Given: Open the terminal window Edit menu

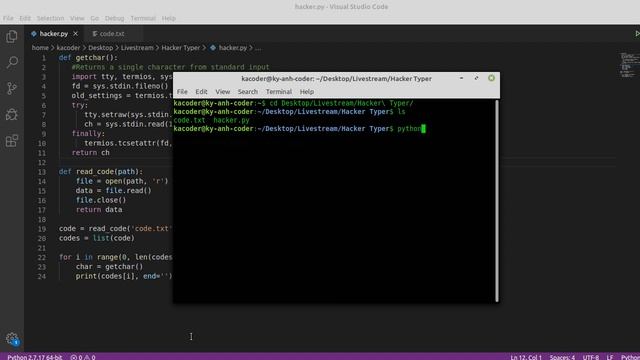Looking at the screenshot, I should click(x=201, y=92).
